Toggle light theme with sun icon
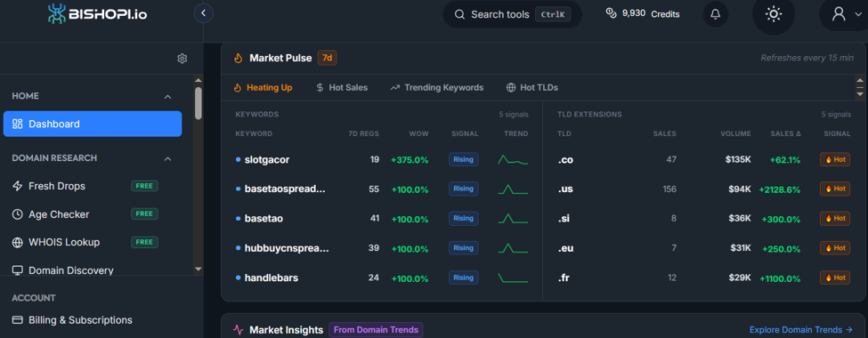Viewport: 868px width, 338px height. pos(774,14)
